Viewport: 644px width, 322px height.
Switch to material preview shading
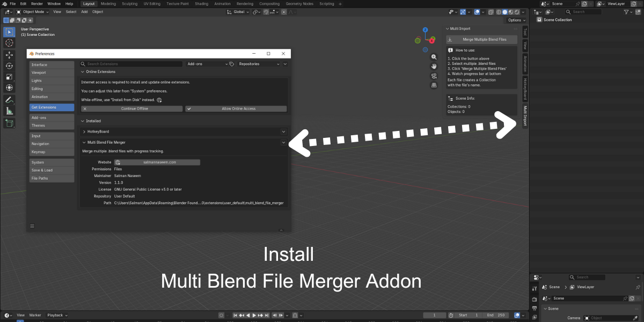511,12
